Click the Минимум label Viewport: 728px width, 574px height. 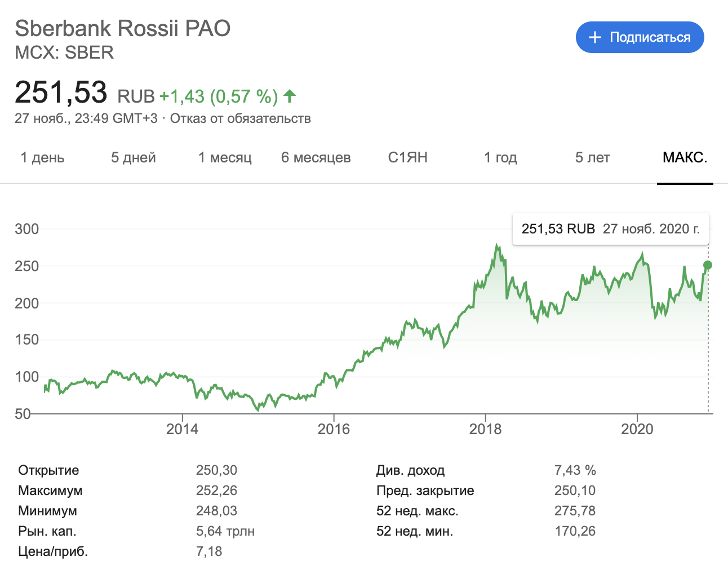(x=47, y=511)
